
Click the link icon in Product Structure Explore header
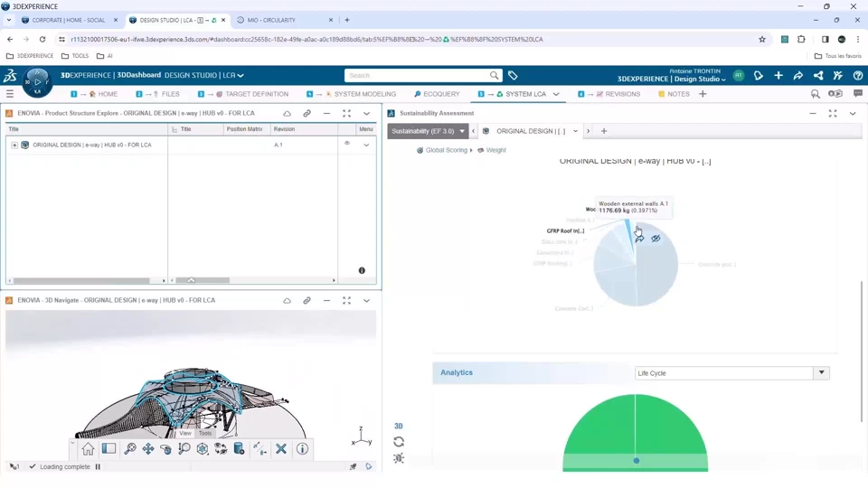(307, 114)
